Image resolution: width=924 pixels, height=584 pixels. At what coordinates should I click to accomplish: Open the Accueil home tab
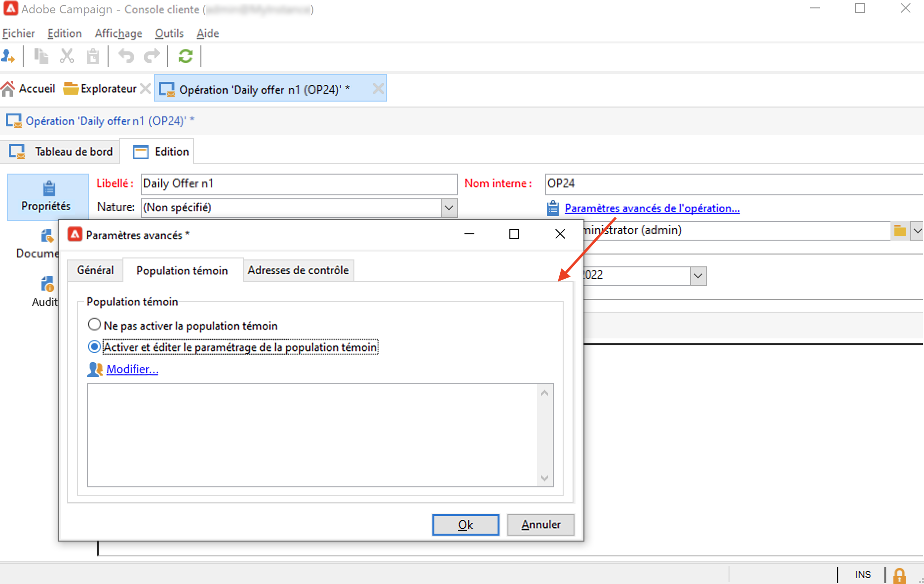(x=28, y=89)
